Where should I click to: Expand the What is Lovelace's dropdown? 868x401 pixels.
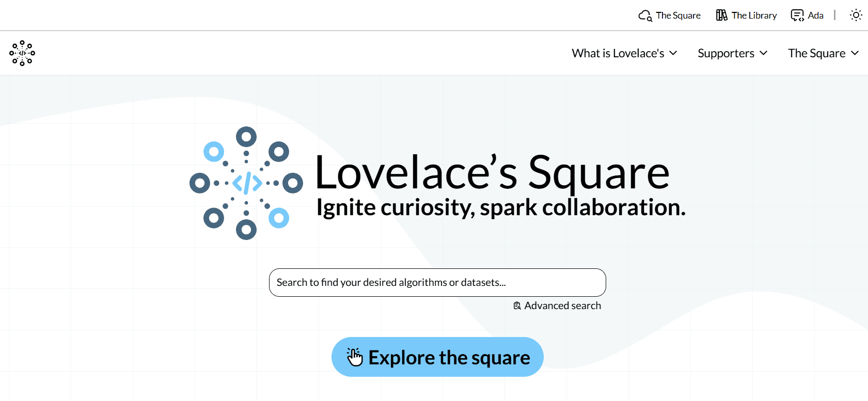(x=673, y=53)
